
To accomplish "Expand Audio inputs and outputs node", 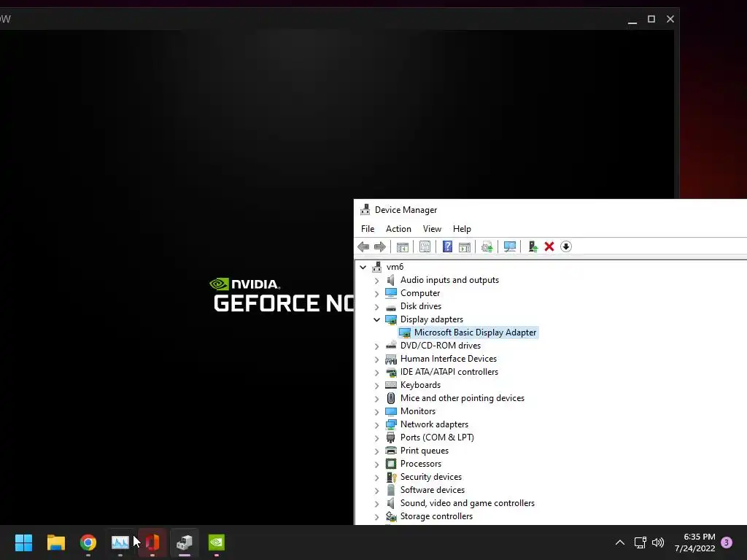I will pyautogui.click(x=377, y=281).
